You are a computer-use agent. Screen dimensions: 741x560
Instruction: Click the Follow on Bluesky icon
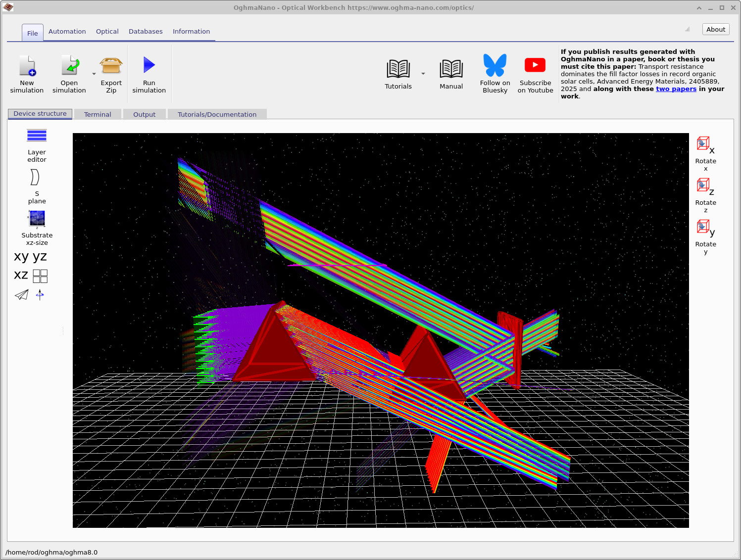point(494,65)
